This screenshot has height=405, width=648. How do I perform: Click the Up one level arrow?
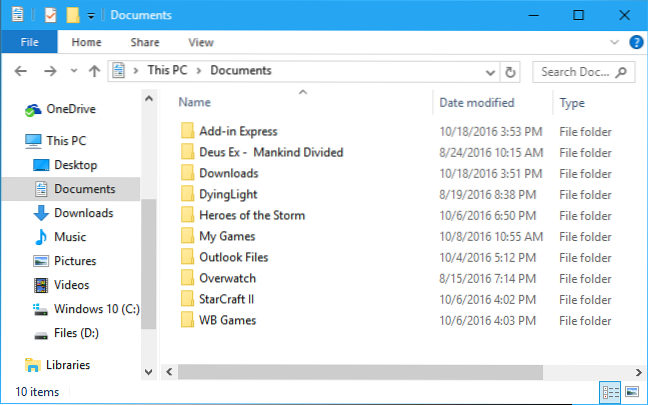[x=94, y=72]
